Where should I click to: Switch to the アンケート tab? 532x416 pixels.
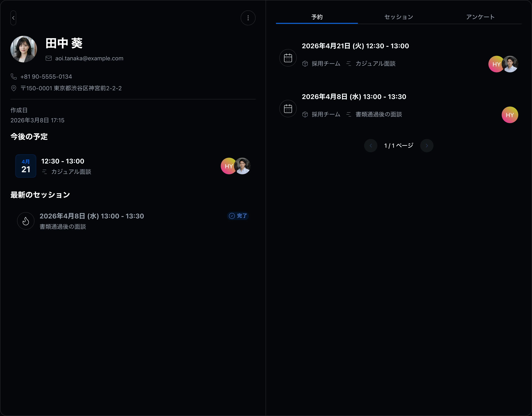480,17
